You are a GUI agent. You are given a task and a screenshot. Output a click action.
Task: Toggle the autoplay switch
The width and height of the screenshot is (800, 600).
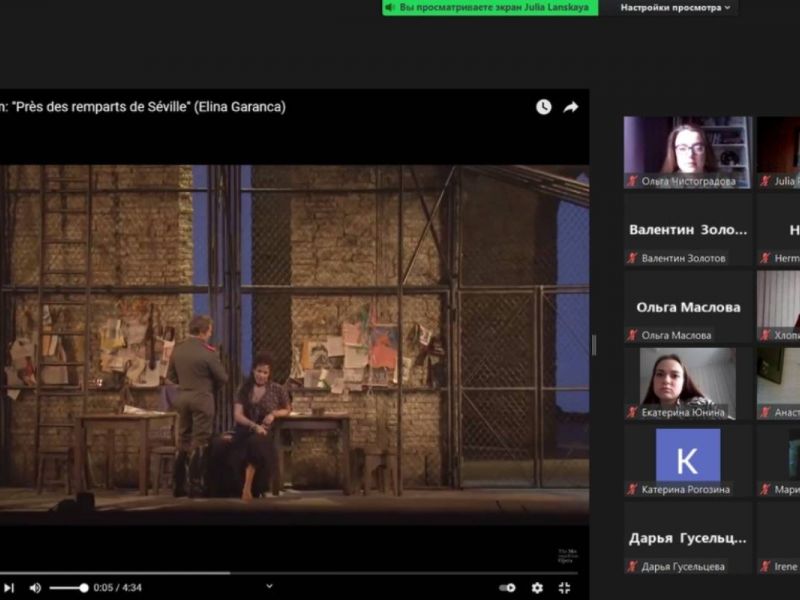508,588
